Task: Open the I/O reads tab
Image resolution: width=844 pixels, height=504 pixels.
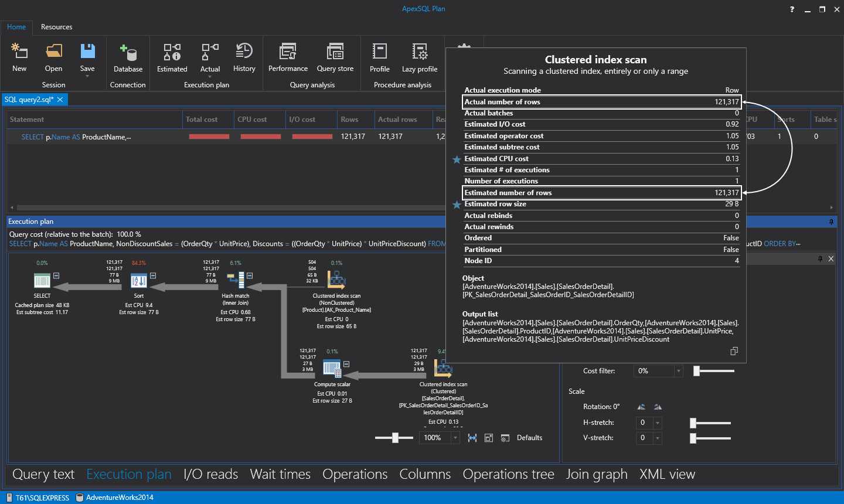Action: click(x=210, y=474)
